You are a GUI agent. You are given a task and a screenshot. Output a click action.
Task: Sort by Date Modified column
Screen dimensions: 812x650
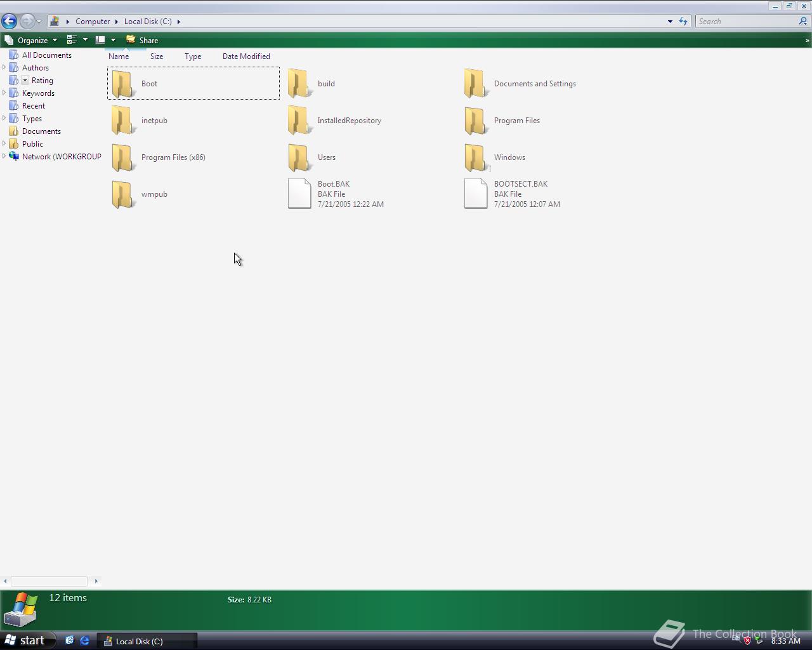click(246, 56)
